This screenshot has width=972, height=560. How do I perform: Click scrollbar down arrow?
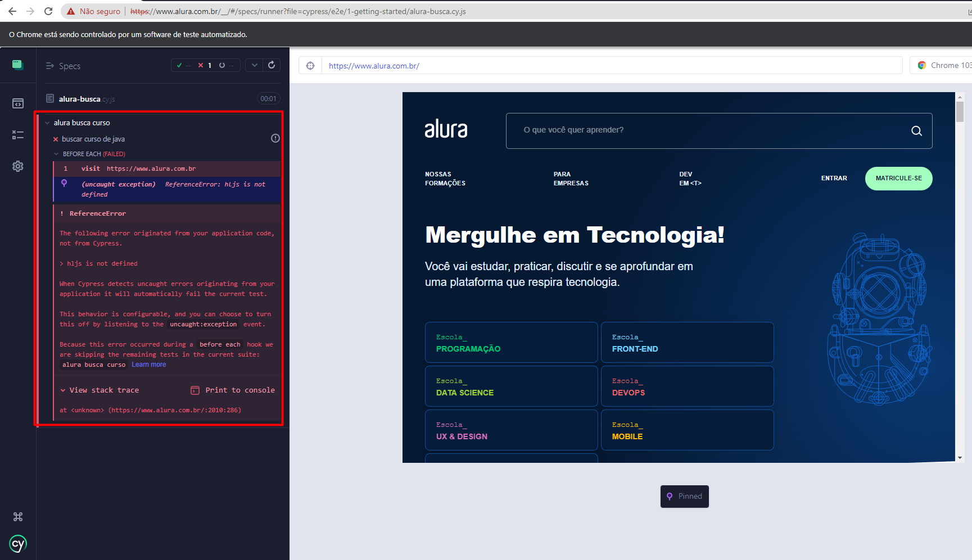click(960, 458)
